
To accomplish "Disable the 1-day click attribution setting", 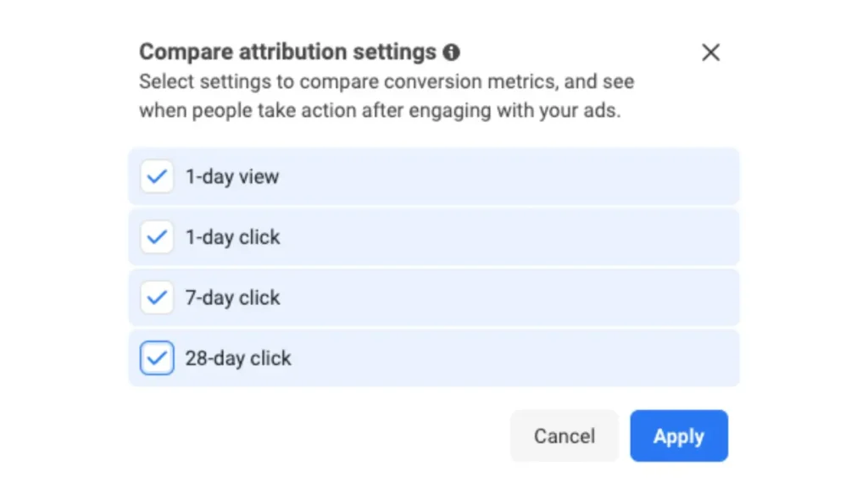I will [x=156, y=237].
